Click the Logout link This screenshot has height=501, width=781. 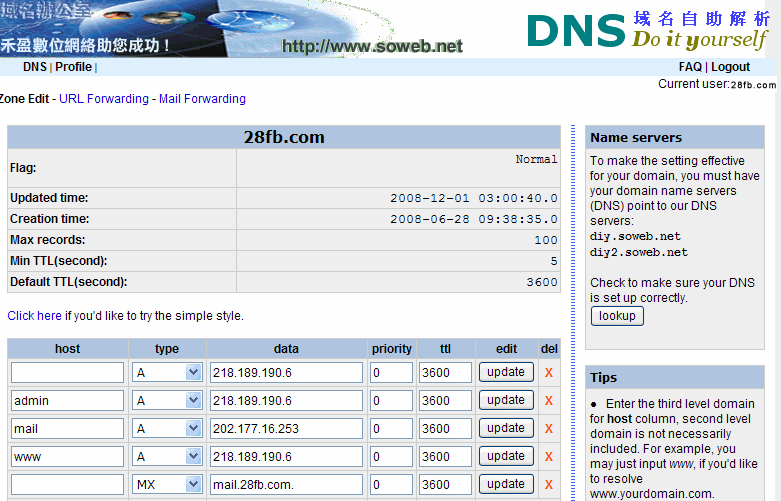click(730, 67)
